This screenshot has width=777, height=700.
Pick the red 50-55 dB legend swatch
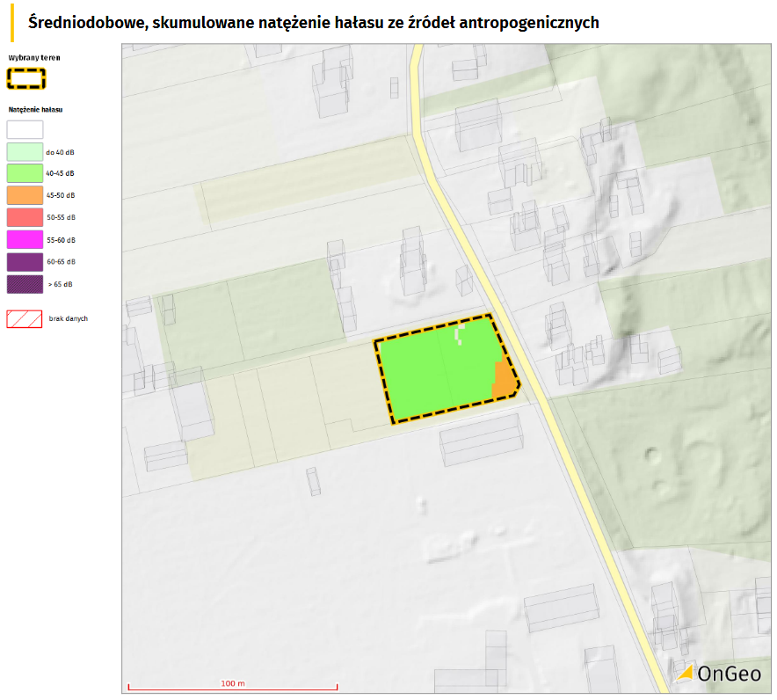point(25,217)
